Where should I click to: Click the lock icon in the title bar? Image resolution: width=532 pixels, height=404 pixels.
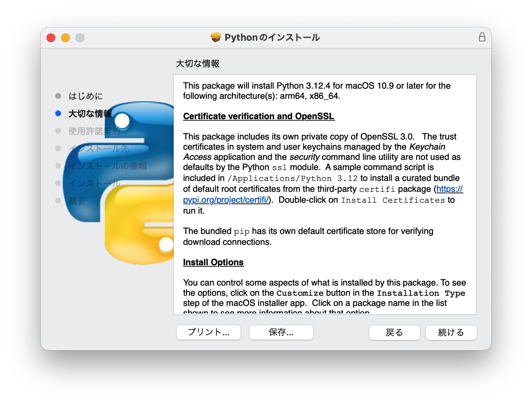(x=482, y=37)
